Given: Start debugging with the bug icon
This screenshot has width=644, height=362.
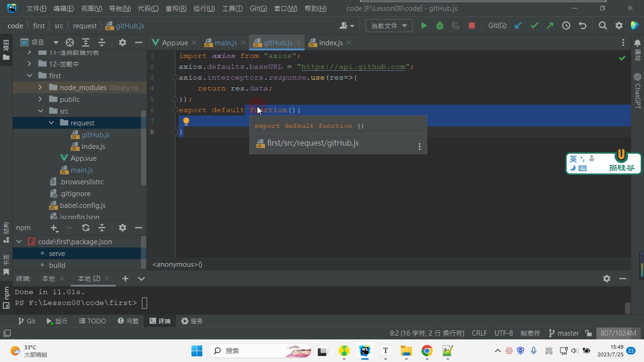Looking at the screenshot, I should 440,26.
